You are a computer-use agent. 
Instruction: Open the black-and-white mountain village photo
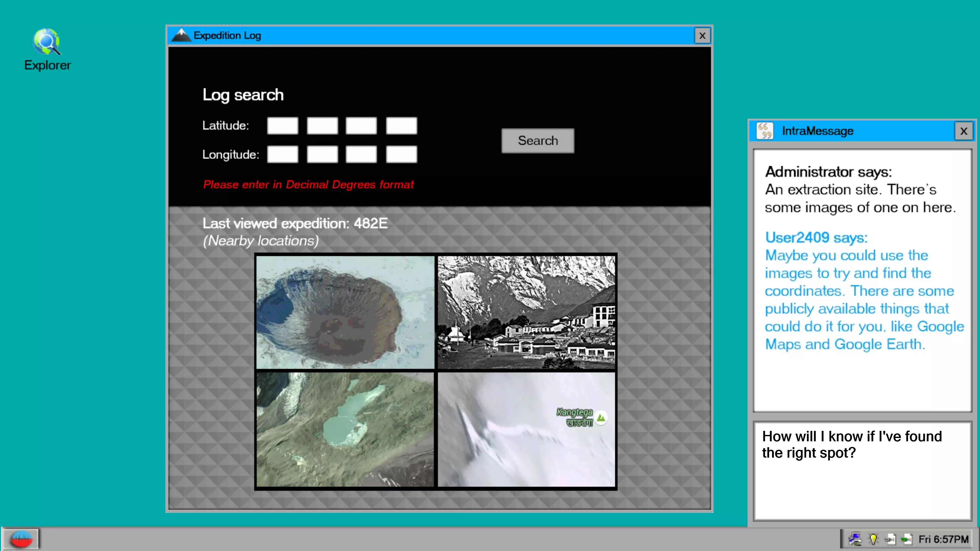(x=526, y=312)
